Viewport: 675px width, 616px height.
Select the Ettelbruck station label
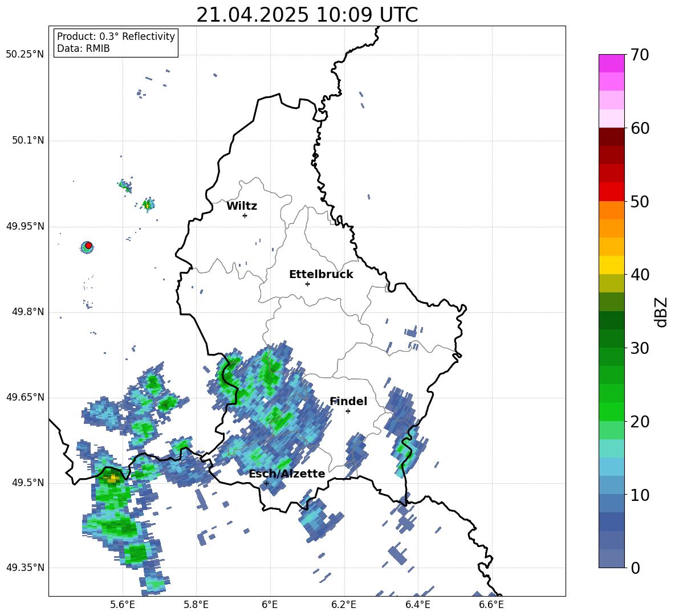pyautogui.click(x=321, y=275)
